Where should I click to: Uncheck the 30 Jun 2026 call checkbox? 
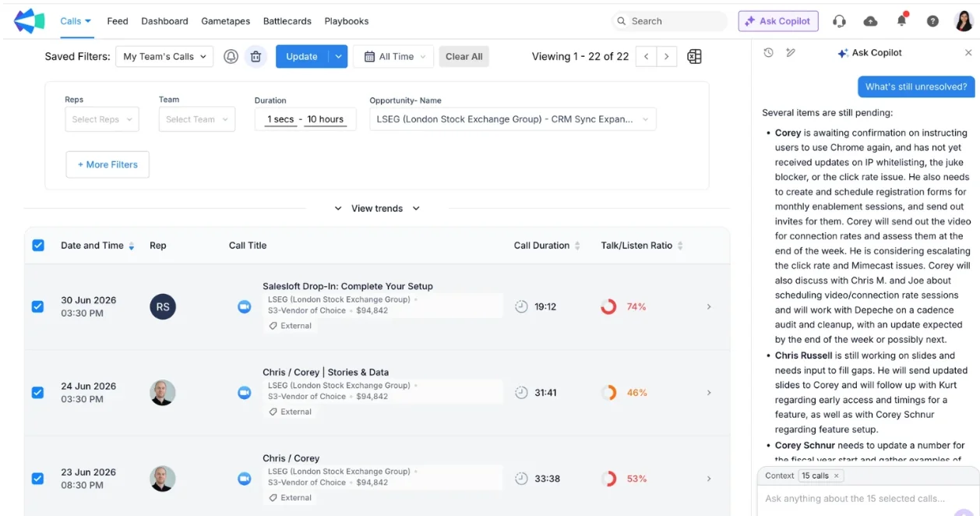pos(37,307)
